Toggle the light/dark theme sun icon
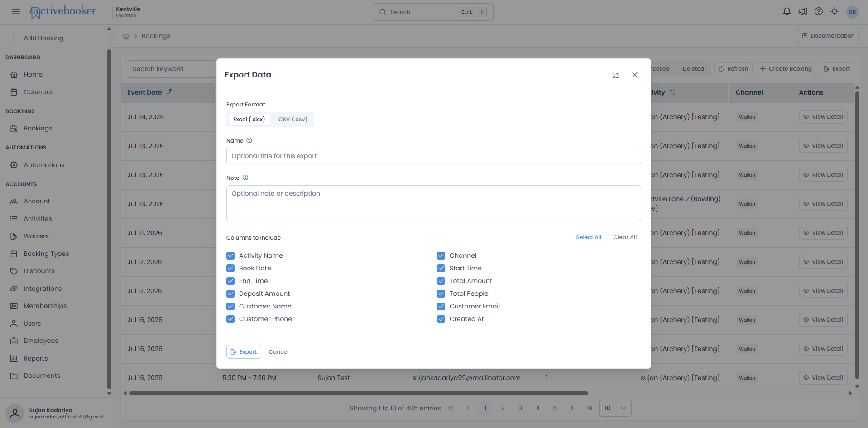The image size is (868, 428). pyautogui.click(x=834, y=12)
